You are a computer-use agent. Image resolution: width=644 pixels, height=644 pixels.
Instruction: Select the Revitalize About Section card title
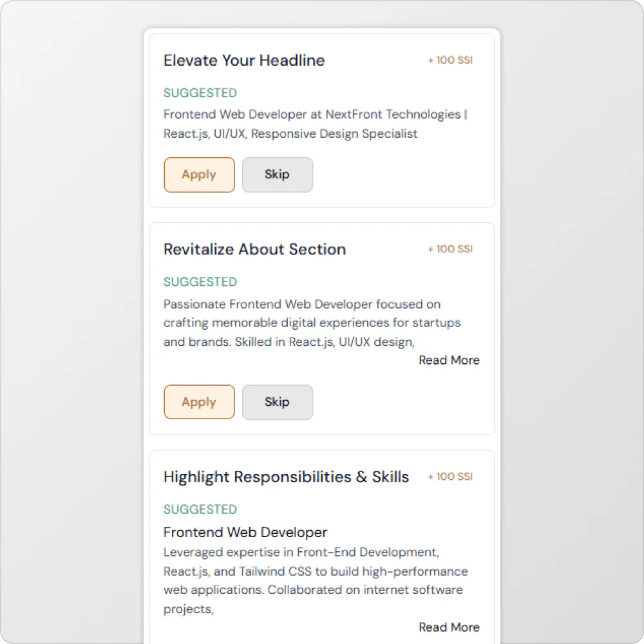(254, 249)
